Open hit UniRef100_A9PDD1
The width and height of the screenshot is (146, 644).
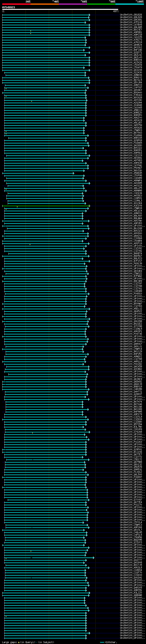point(131,32)
